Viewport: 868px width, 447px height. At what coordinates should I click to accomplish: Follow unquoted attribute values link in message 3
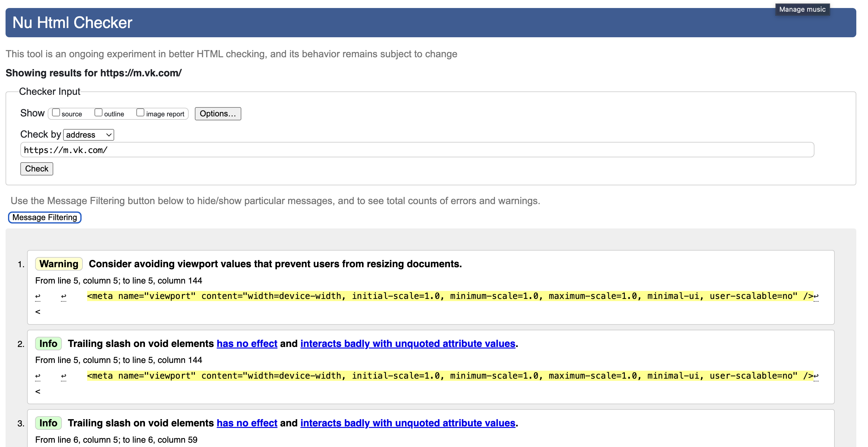408,423
